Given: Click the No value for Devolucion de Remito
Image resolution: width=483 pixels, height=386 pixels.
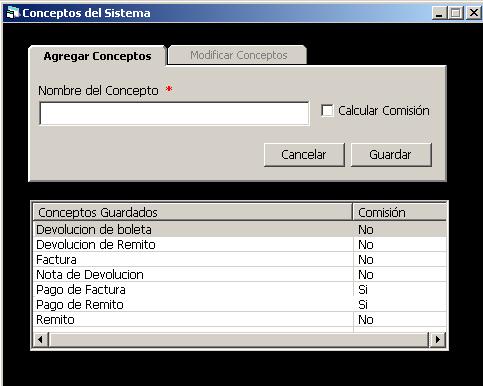Looking at the screenshot, I should click(x=366, y=244).
